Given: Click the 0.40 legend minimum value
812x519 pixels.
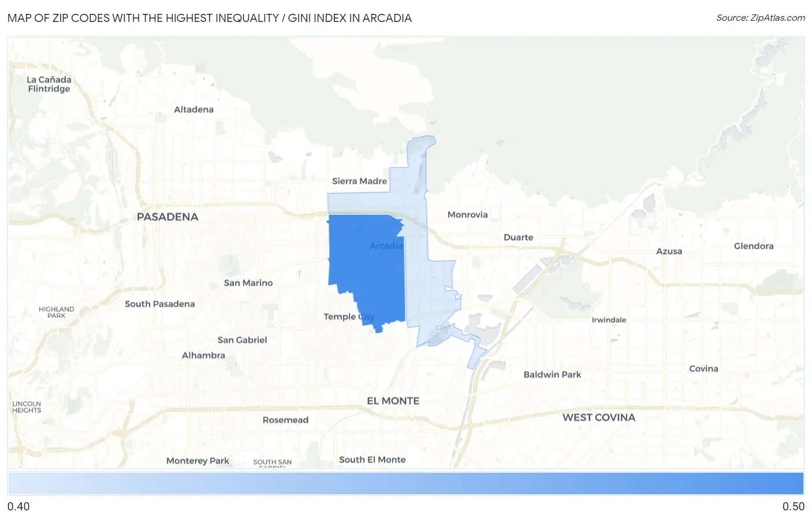Looking at the screenshot, I should [x=18, y=506].
